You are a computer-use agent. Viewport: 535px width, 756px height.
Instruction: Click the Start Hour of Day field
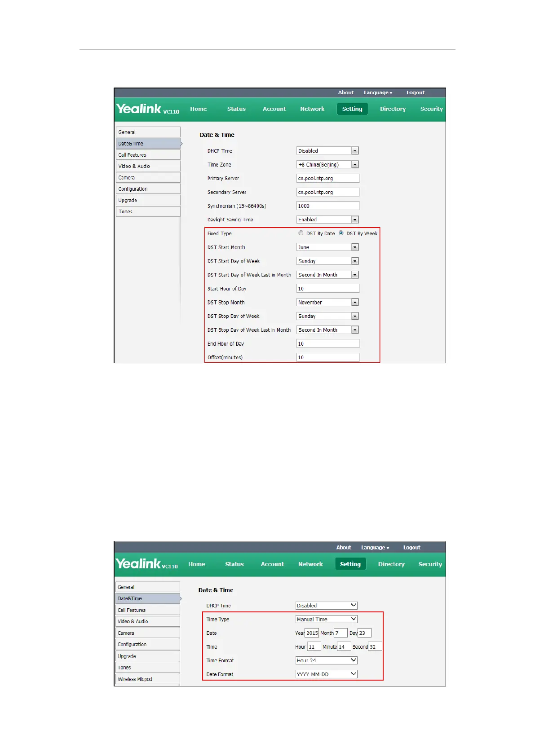328,289
